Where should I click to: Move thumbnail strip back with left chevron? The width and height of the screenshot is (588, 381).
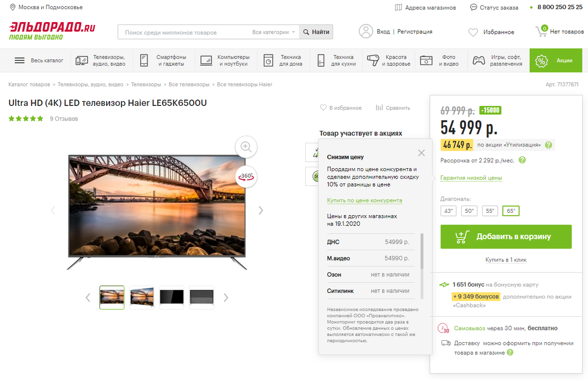88,297
